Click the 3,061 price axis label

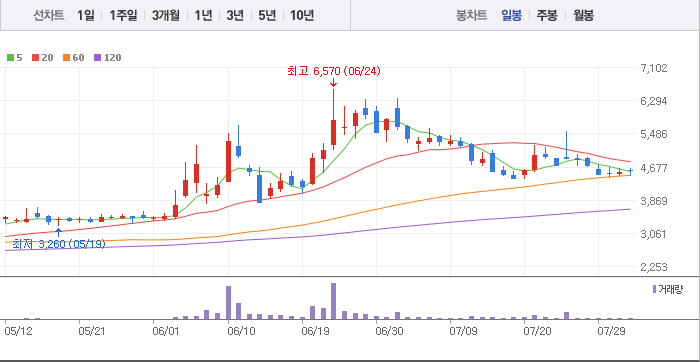[x=654, y=234]
